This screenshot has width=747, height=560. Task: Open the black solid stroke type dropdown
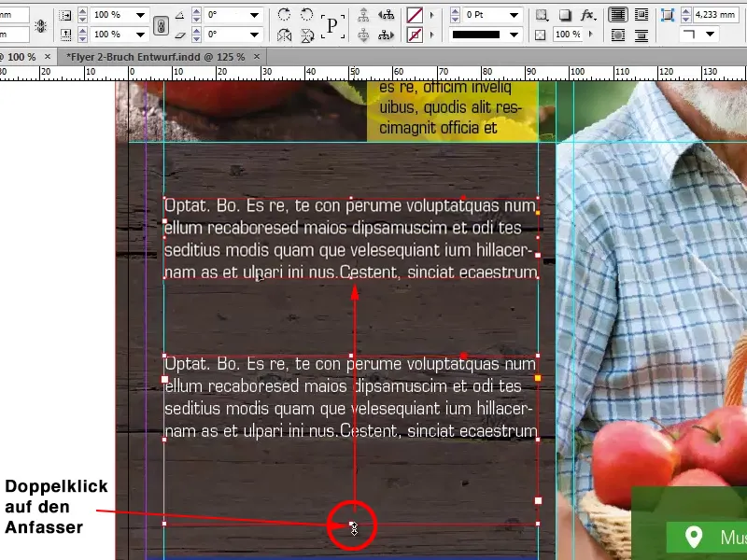(514, 35)
